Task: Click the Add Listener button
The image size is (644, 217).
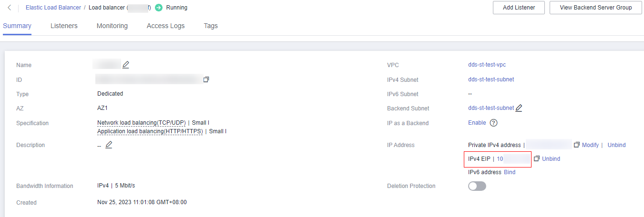Action: [x=519, y=8]
